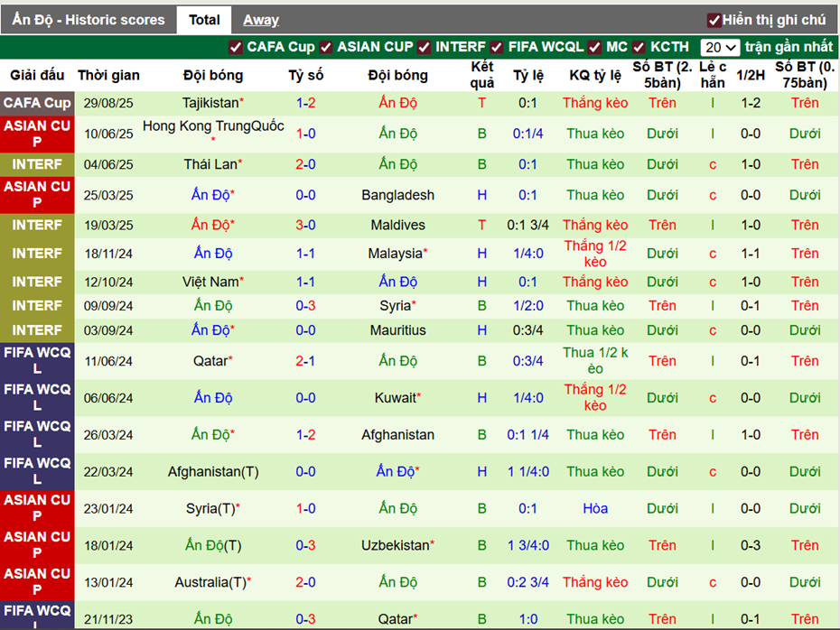The image size is (840, 630).
Task: Click odds 0:1/4 in Hong Kong row
Action: click(527, 134)
